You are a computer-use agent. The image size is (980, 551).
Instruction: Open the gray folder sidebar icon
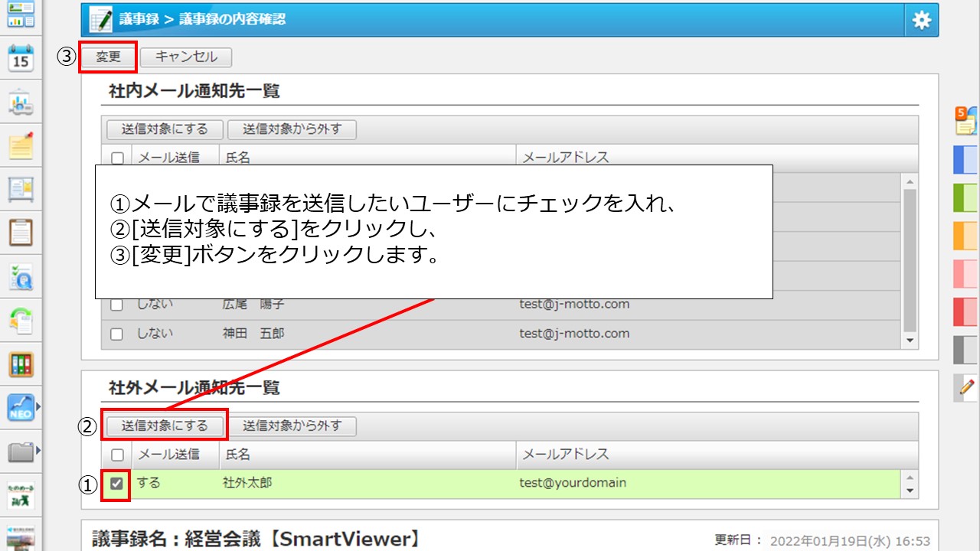click(x=21, y=452)
